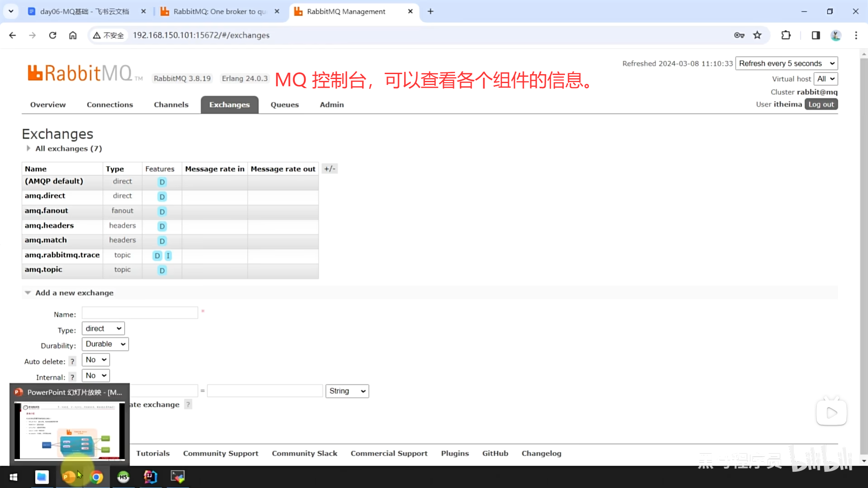Click the browser reload page icon

click(52, 35)
